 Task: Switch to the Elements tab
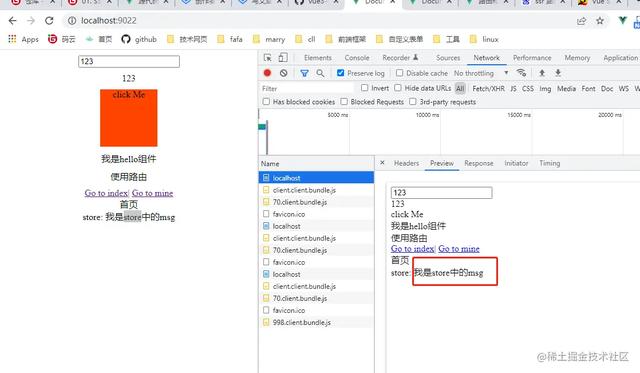318,58
